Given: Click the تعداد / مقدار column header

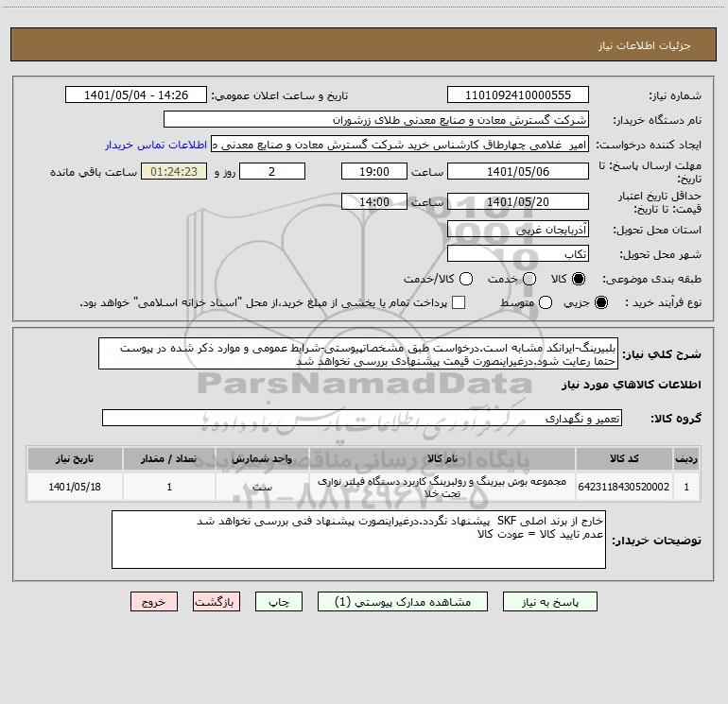Looking at the screenshot, I should 169,458.
